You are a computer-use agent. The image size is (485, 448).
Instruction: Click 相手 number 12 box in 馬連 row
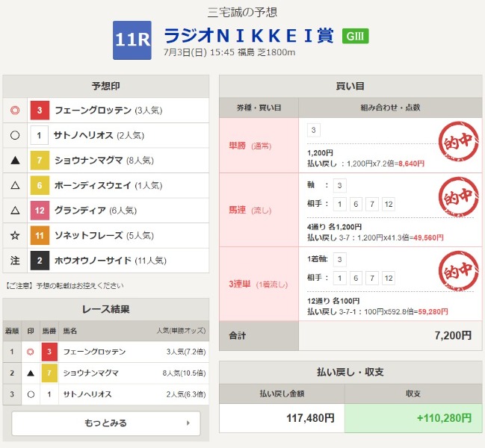pos(389,204)
